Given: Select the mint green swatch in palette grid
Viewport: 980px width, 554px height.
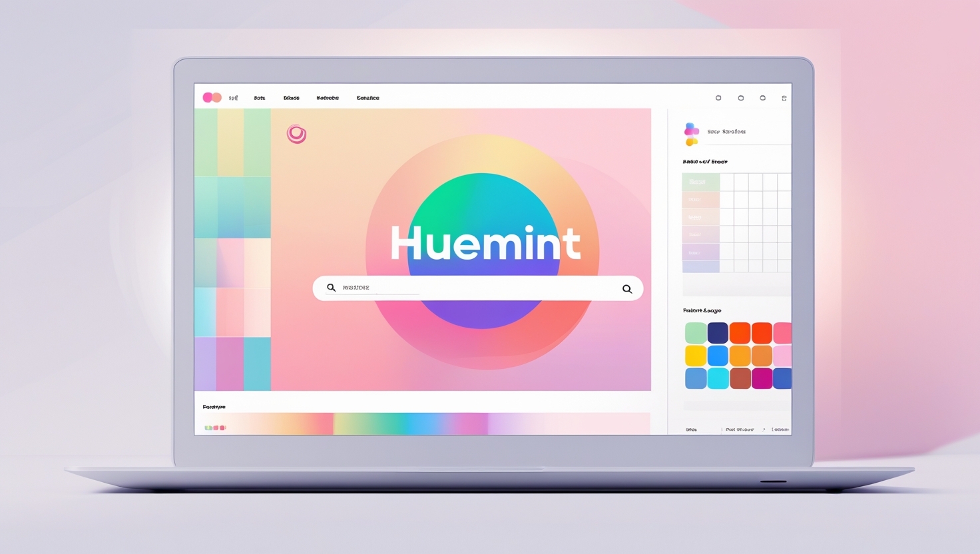Looking at the screenshot, I should tap(696, 333).
